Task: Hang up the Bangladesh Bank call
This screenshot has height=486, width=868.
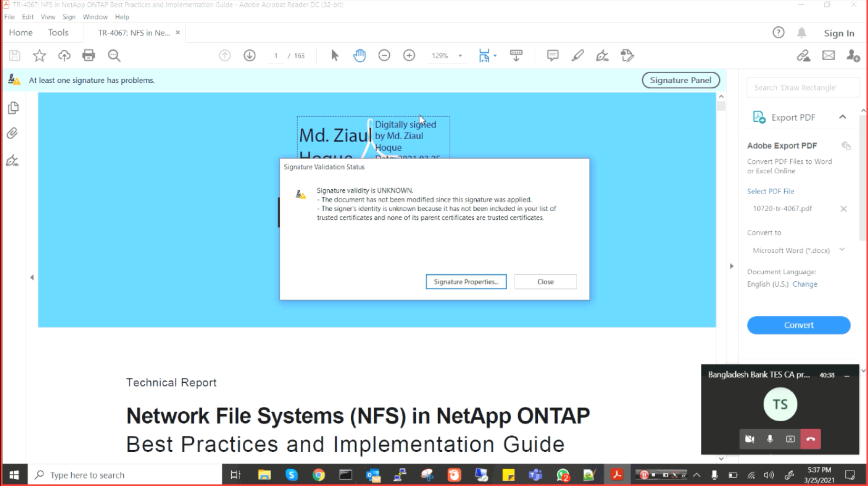Action: [811, 439]
